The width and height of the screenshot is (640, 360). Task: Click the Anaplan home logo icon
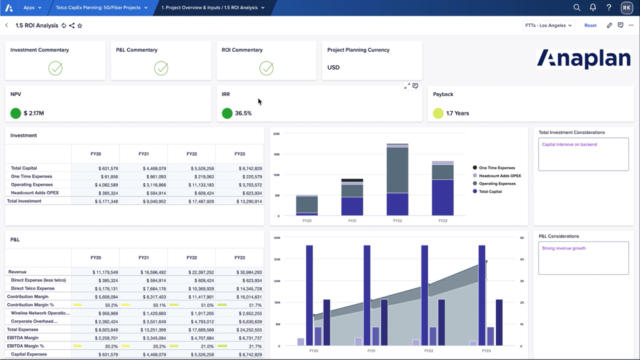pyautogui.click(x=9, y=8)
